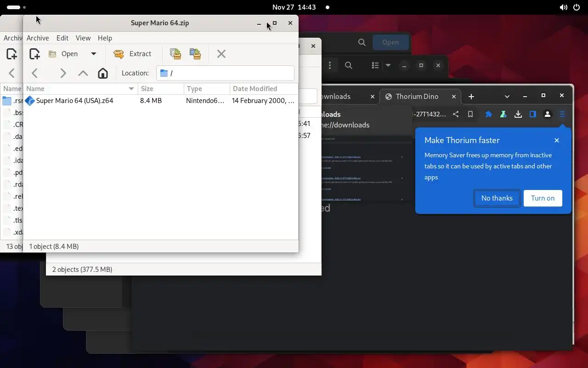The height and width of the screenshot is (368, 588).
Task: Open the three-dot menu in dark file window
Action: 330,65
